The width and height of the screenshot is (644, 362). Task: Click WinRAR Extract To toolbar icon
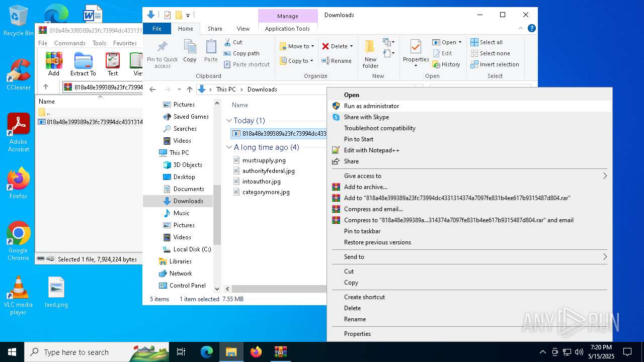pyautogui.click(x=83, y=60)
